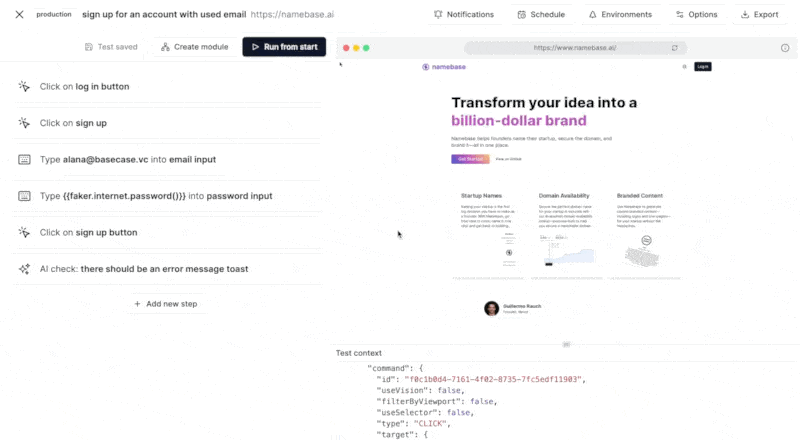The width and height of the screenshot is (800, 440).
Task: Click the calendar icon on Schedule
Action: [x=521, y=14]
